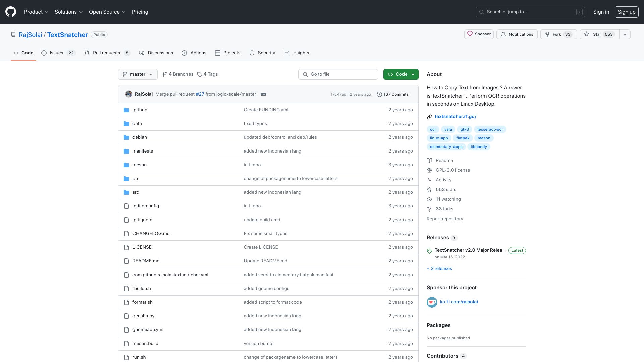Open the RajSolai owner profile link

point(31,35)
